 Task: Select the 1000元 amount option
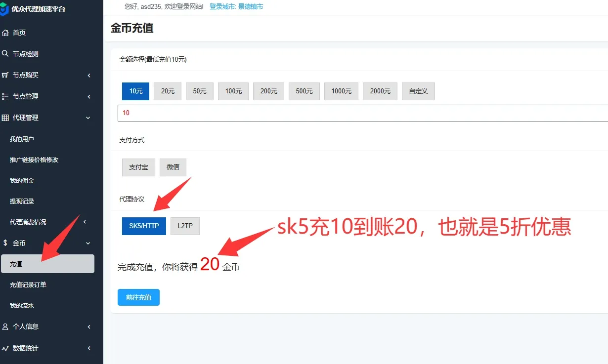pos(341,91)
